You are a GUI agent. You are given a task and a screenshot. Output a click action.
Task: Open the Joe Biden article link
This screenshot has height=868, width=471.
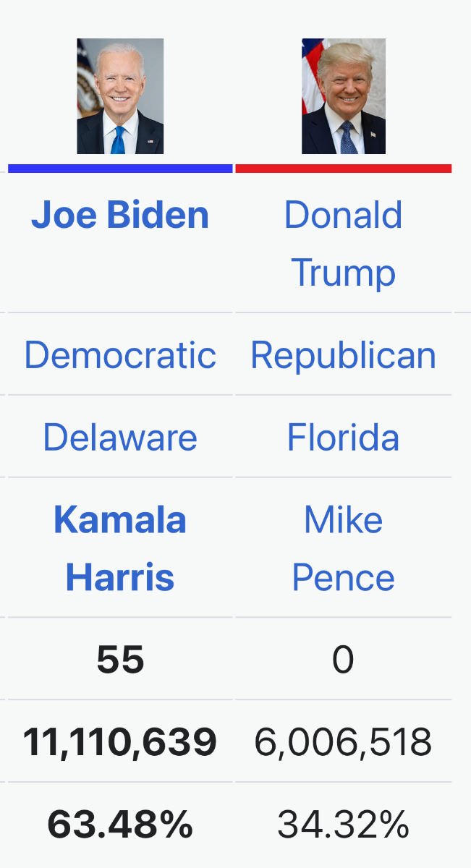[x=120, y=215]
